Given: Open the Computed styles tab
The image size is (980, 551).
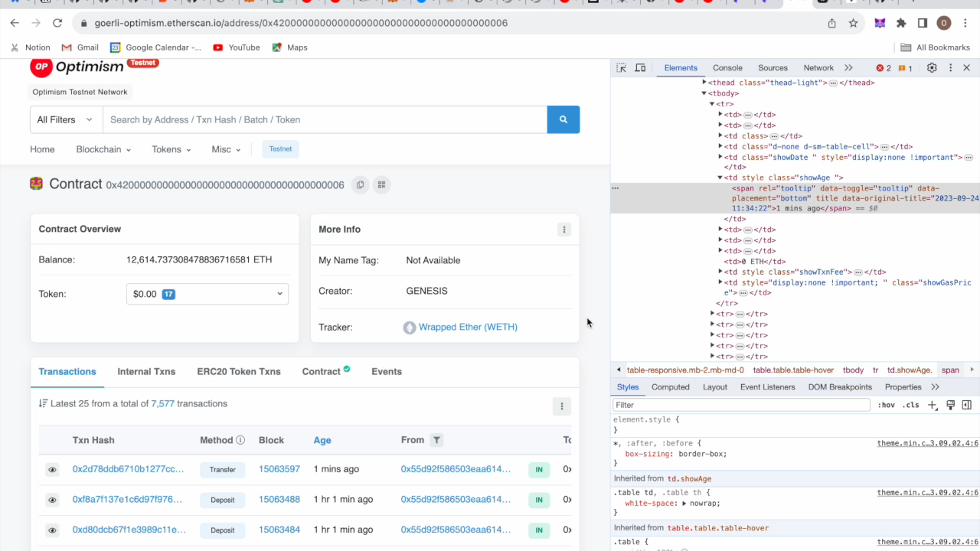Looking at the screenshot, I should click(671, 387).
